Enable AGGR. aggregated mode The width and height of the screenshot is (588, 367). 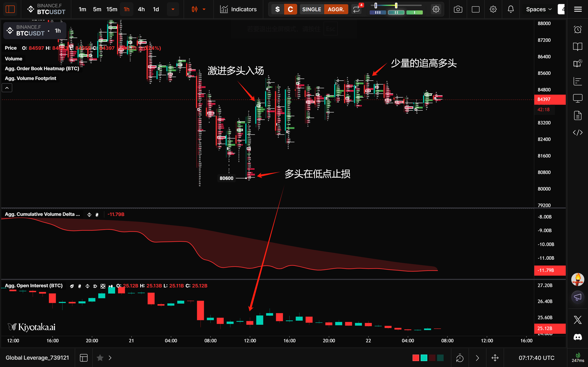click(x=336, y=9)
